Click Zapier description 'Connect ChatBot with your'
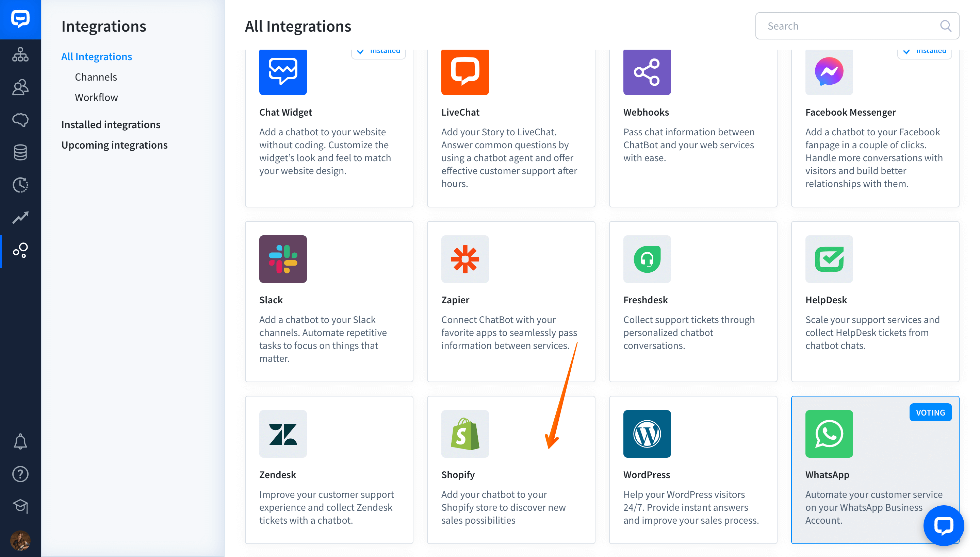This screenshot has height=557, width=980. pos(498,319)
